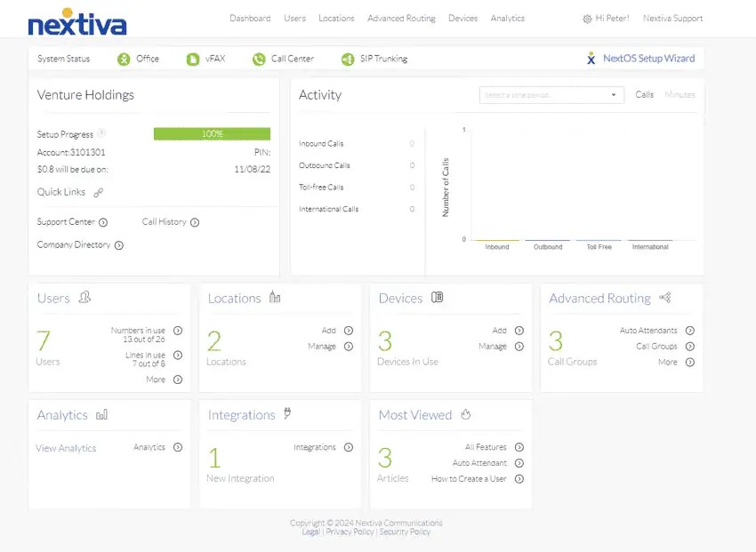Open the settings gear next to Hi Peter

point(587,19)
